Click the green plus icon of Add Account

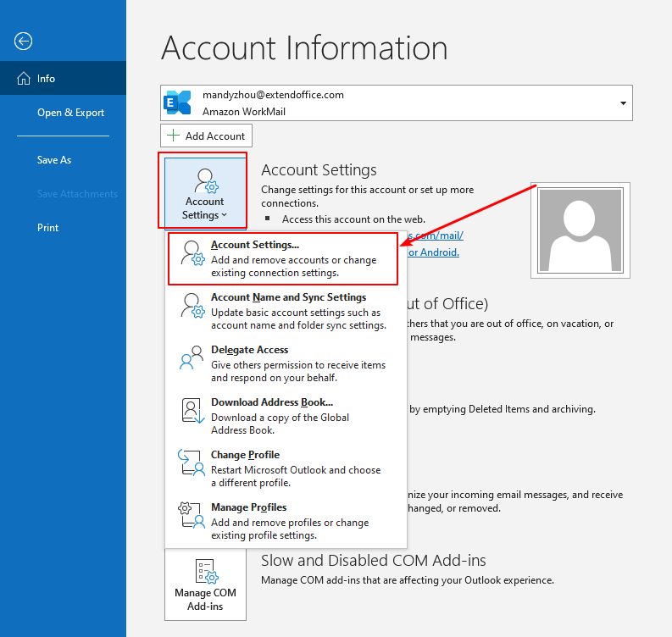point(173,136)
